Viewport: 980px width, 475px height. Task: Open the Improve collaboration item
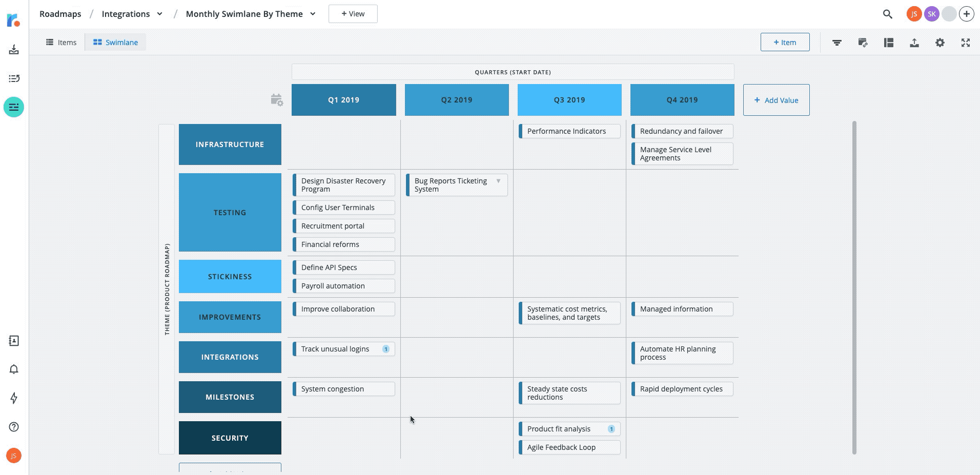[344, 309]
